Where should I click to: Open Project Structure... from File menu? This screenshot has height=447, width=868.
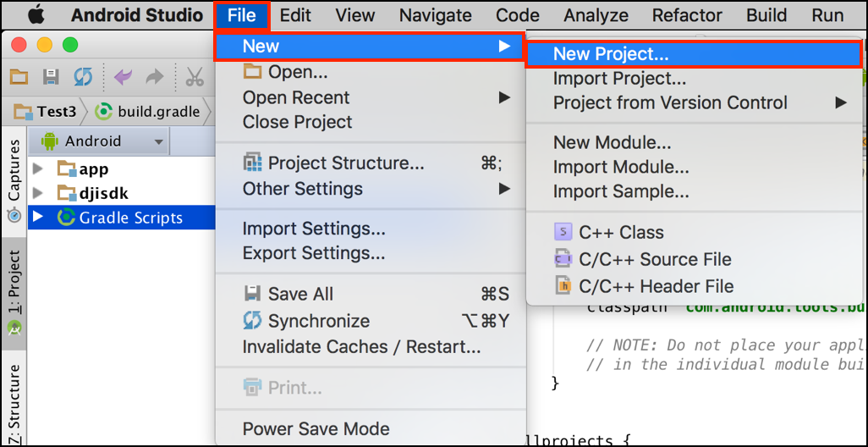(x=345, y=163)
